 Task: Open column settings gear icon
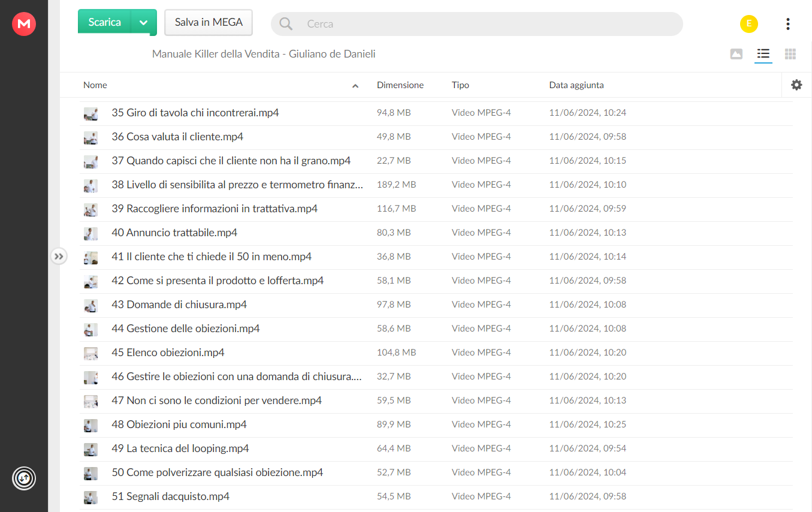tap(796, 85)
